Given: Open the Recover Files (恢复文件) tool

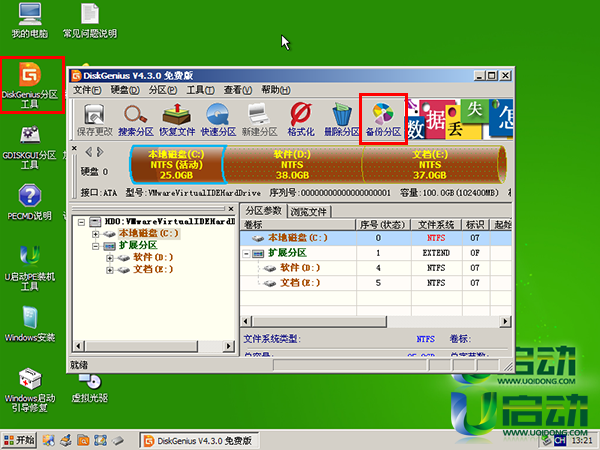Looking at the screenshot, I should tap(177, 120).
